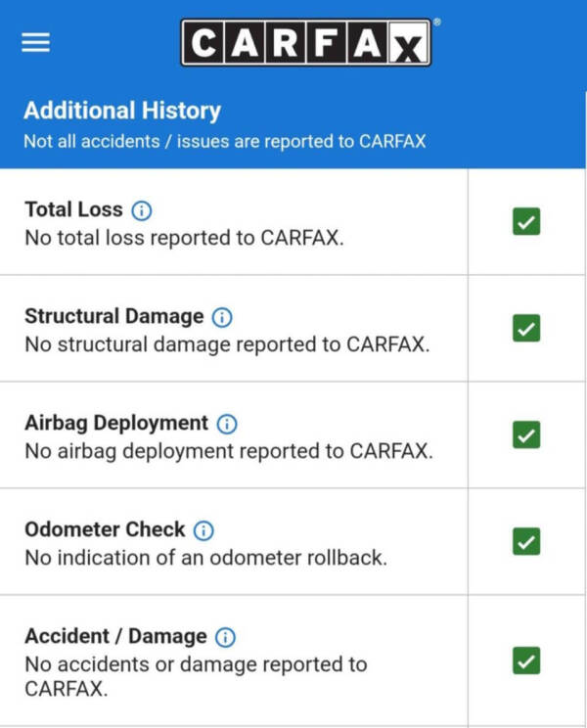
Task: Click the green checkmark for Total Loss
Action: click(526, 222)
